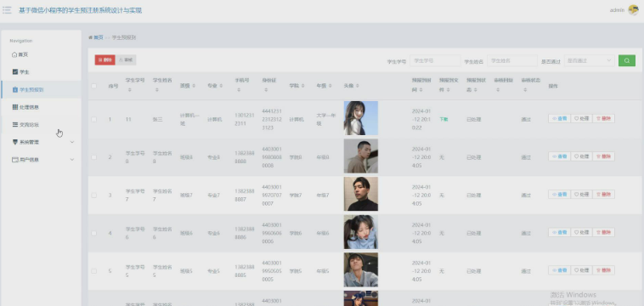
Task: Click 处理 button in row 4
Action: 582,232
